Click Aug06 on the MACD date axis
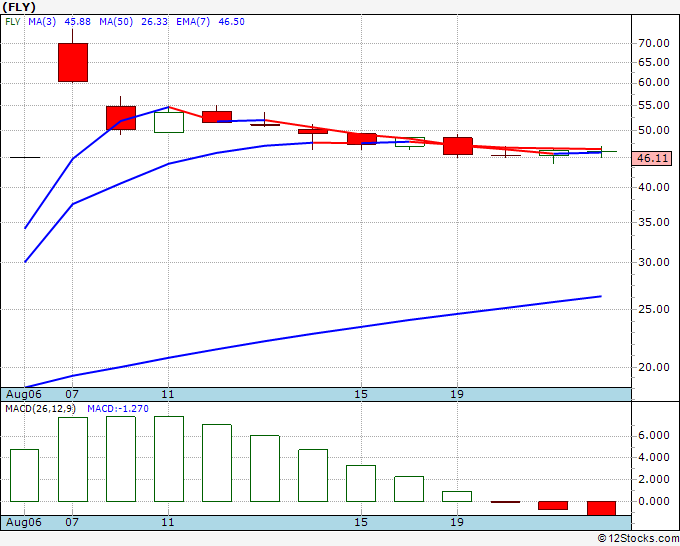 [x=24, y=522]
